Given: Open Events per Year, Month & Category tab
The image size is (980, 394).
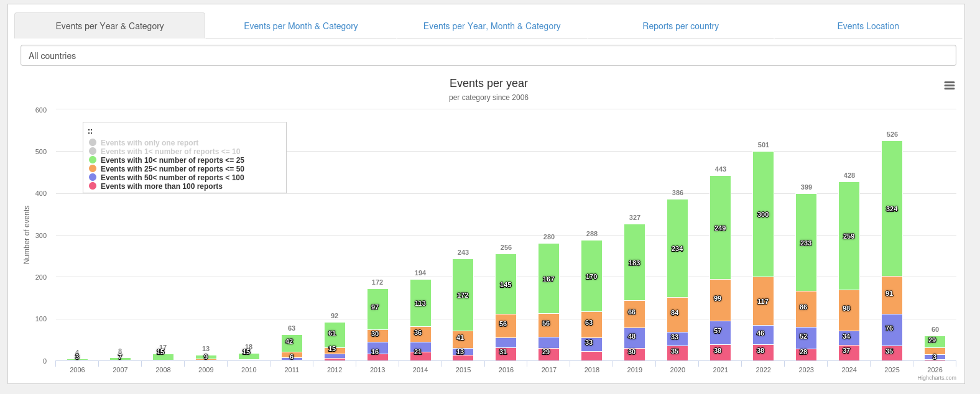Looking at the screenshot, I should click(x=491, y=26).
